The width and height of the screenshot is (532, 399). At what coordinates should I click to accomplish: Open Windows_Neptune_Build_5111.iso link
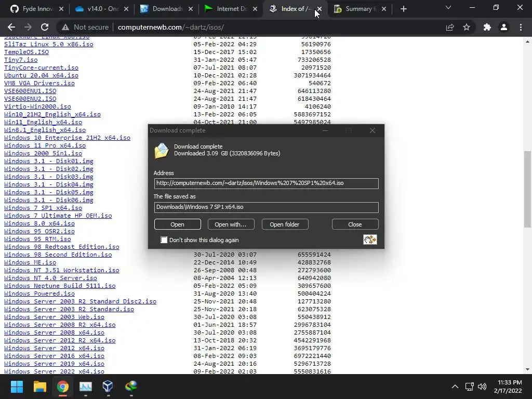(x=60, y=286)
